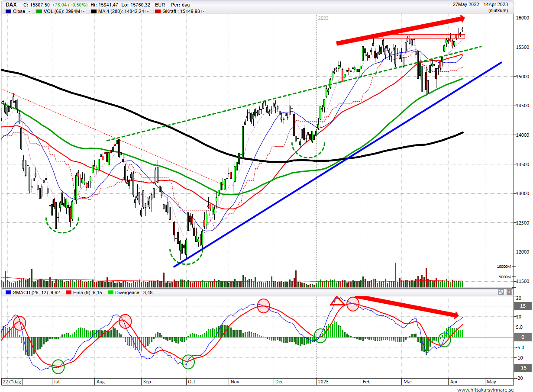Click the 12000 price axis label
The image size is (533, 392).
point(522,252)
